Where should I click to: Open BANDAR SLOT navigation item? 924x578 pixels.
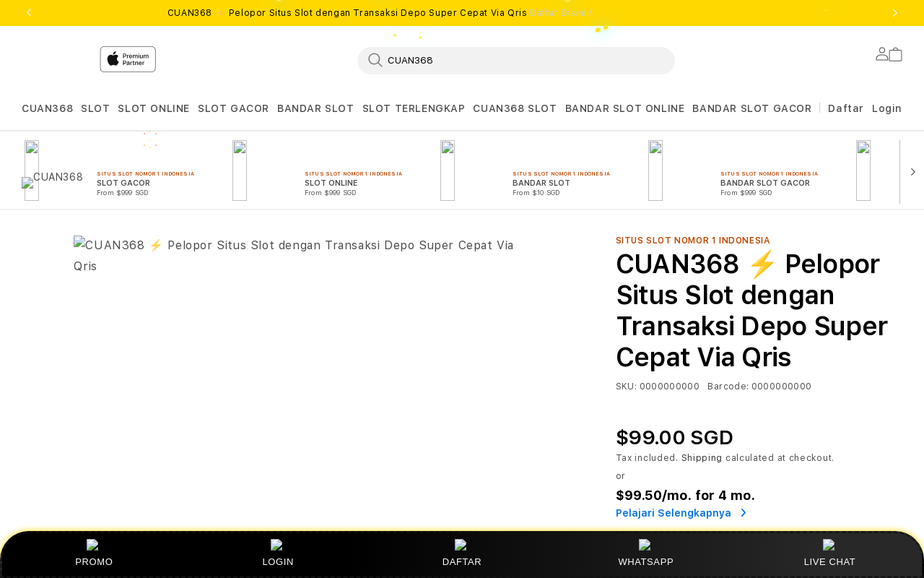[315, 108]
